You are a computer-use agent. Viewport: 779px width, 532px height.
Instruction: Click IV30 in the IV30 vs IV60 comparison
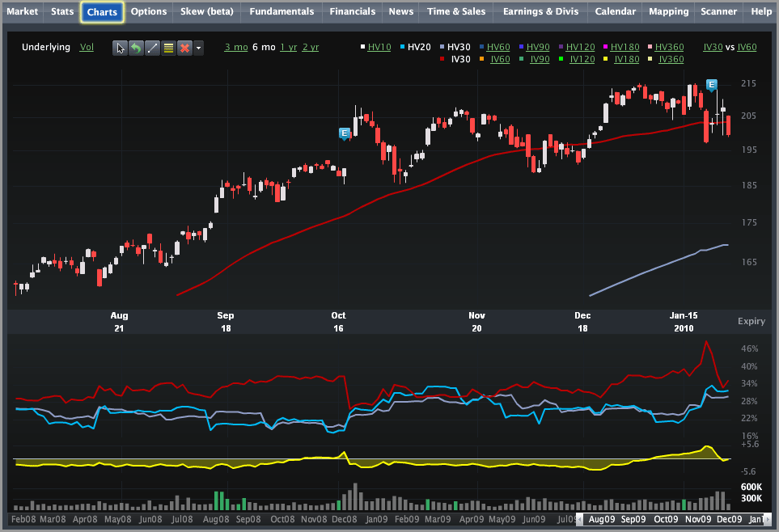713,47
